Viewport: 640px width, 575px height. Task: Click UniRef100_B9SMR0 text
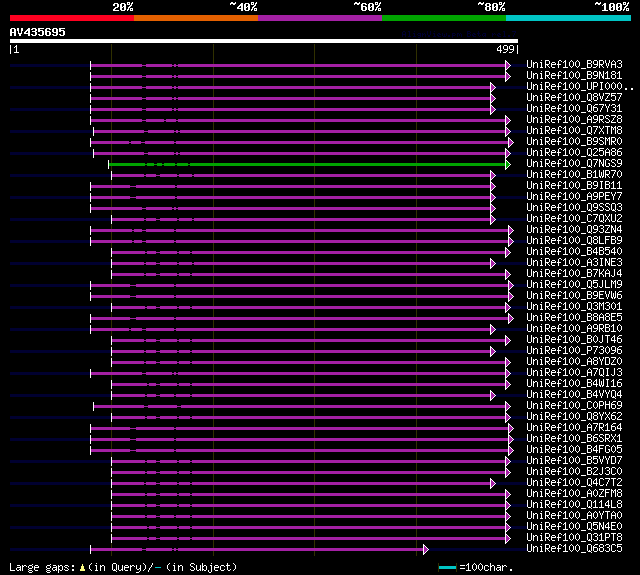pyautogui.click(x=574, y=142)
